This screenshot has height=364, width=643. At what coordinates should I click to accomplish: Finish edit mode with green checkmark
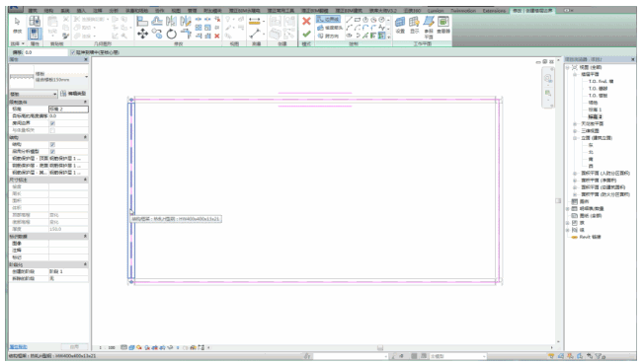click(306, 34)
